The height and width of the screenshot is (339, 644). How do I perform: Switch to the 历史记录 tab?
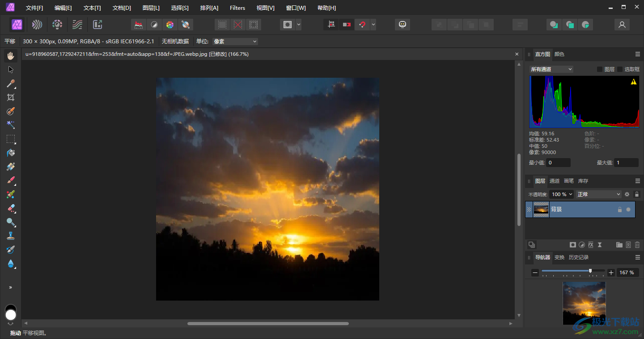click(578, 257)
